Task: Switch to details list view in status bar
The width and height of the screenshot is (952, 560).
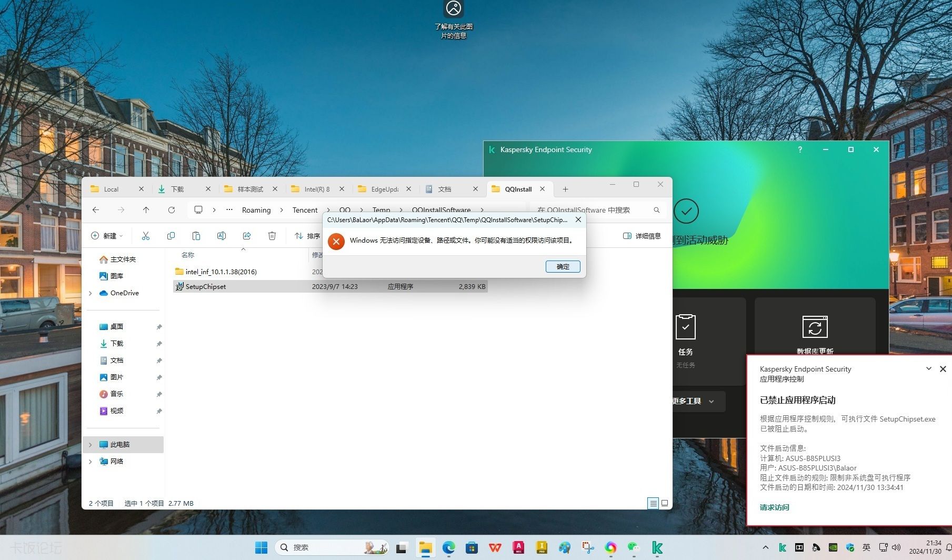Action: [653, 503]
